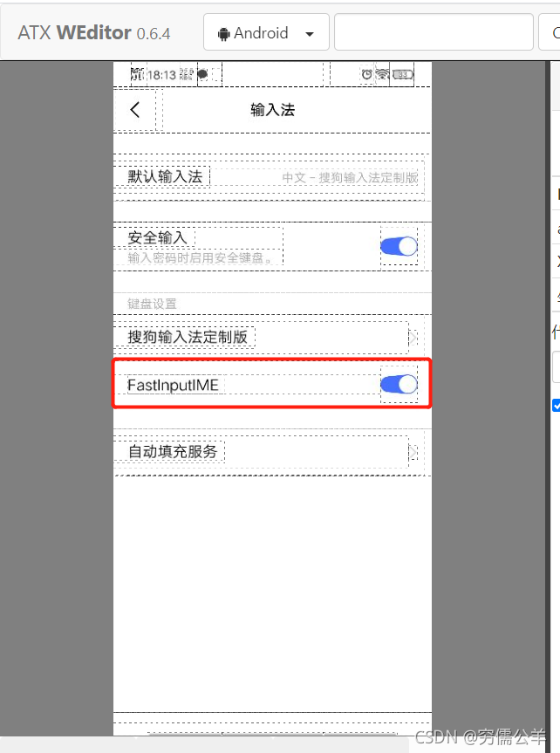
Task: Toggle the blue checkbox on the right panel edge
Action: coord(557,406)
